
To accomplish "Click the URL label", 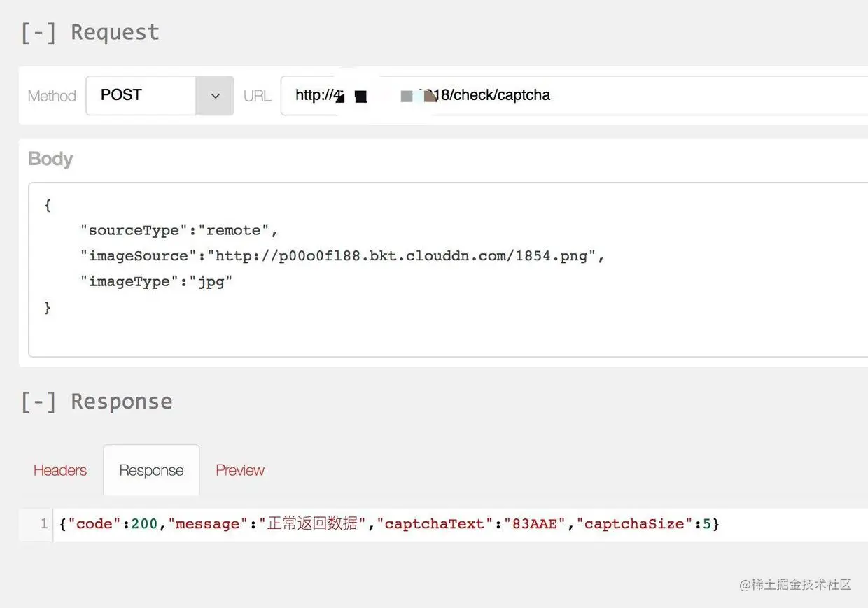I will tap(257, 96).
